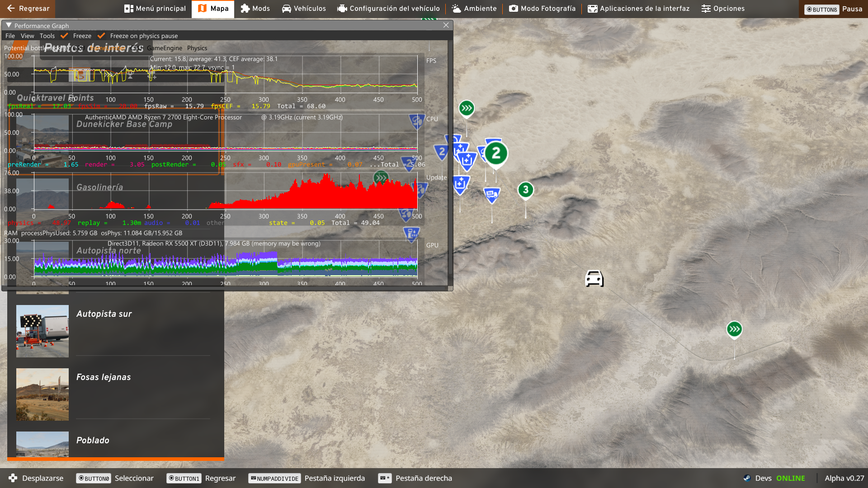Image resolution: width=868 pixels, height=488 pixels.
Task: Open Aplicaciones de la interfaz
Action: [x=638, y=9]
